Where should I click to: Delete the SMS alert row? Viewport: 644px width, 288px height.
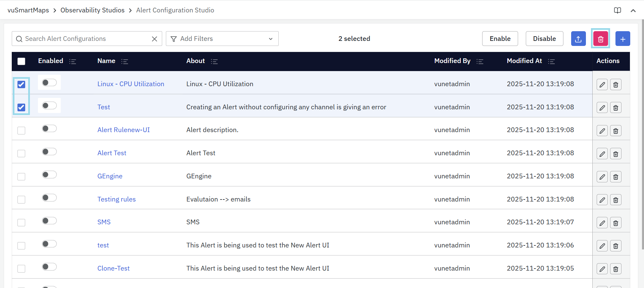[615, 223]
